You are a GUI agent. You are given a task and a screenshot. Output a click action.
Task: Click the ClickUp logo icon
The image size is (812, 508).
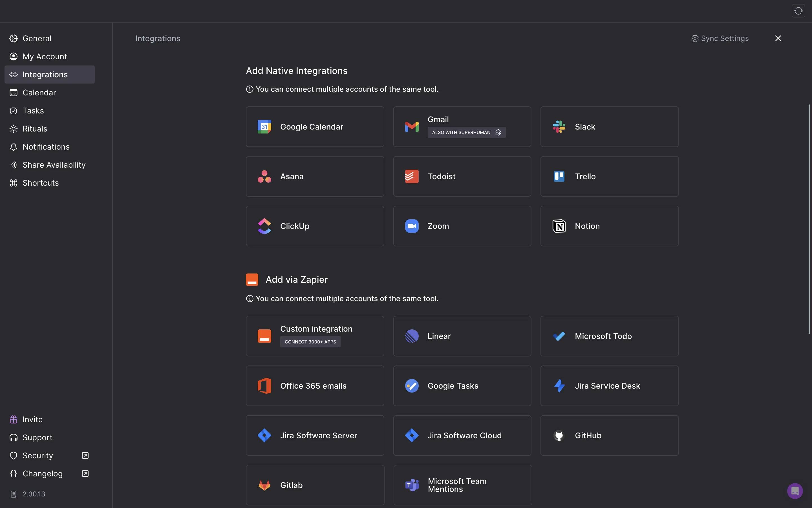[x=264, y=226]
